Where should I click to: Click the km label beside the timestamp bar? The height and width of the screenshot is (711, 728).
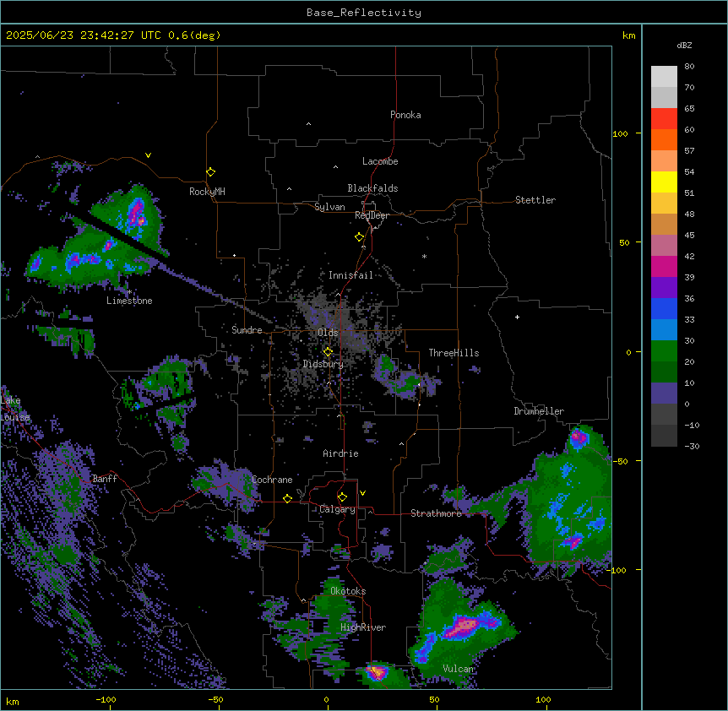pos(629,35)
